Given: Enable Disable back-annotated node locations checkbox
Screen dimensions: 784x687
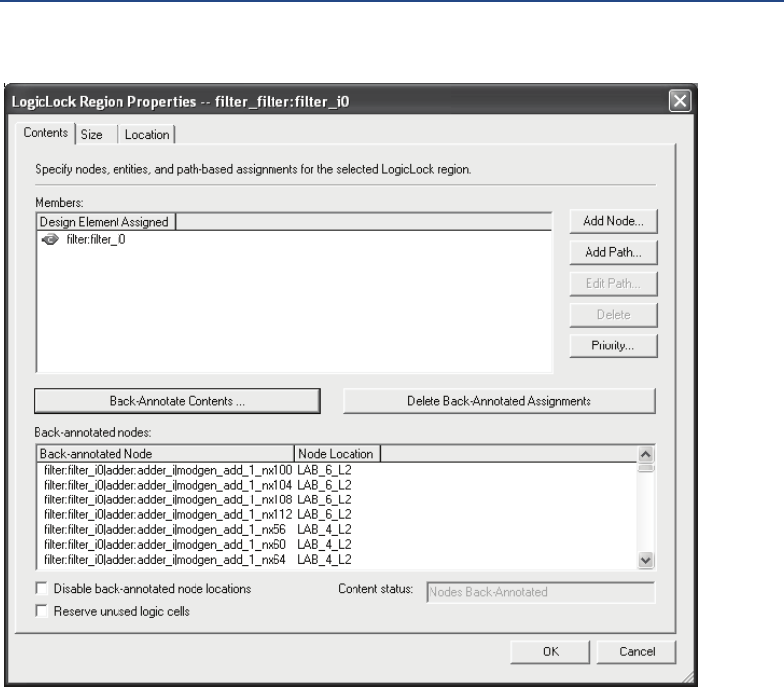Looking at the screenshot, I should point(40,589).
